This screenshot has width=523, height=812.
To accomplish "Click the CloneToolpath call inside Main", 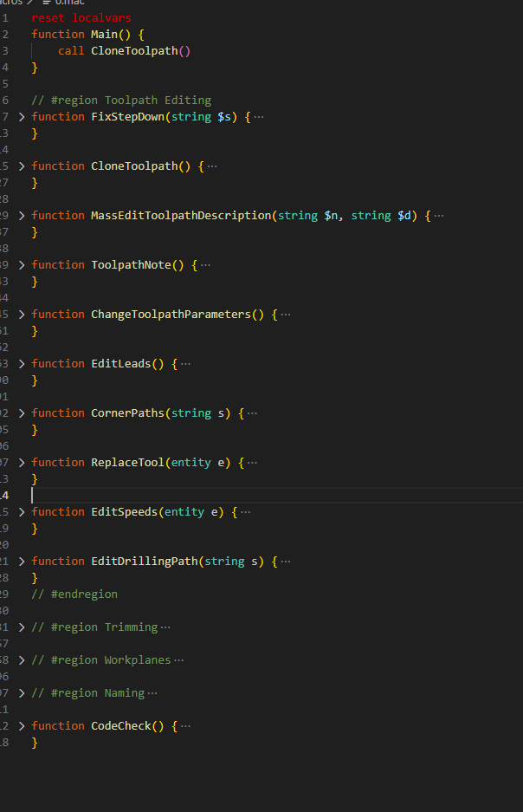I will pos(137,50).
